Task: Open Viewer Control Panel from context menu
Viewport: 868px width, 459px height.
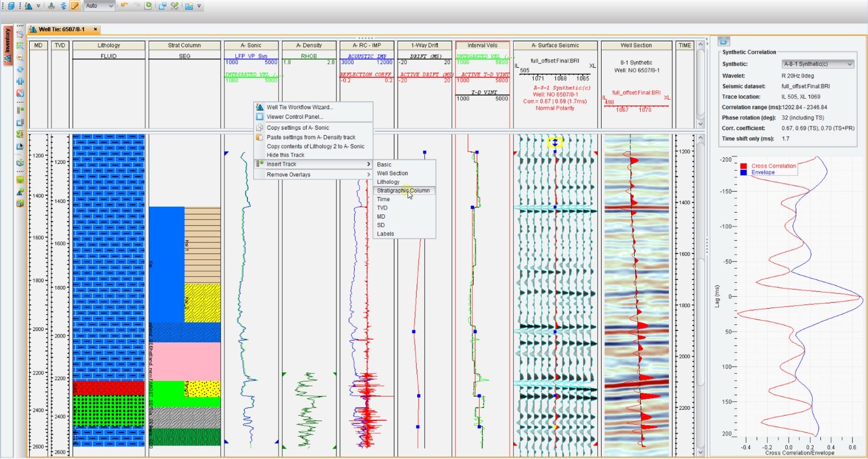Action: click(x=295, y=117)
